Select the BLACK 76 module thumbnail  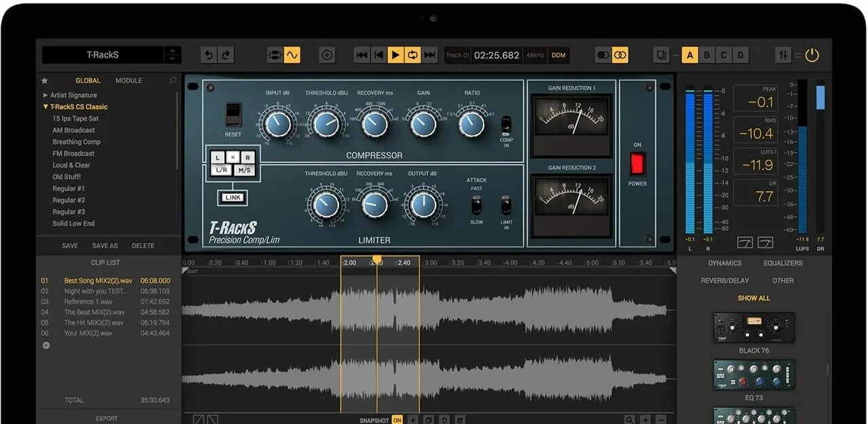[x=754, y=327]
